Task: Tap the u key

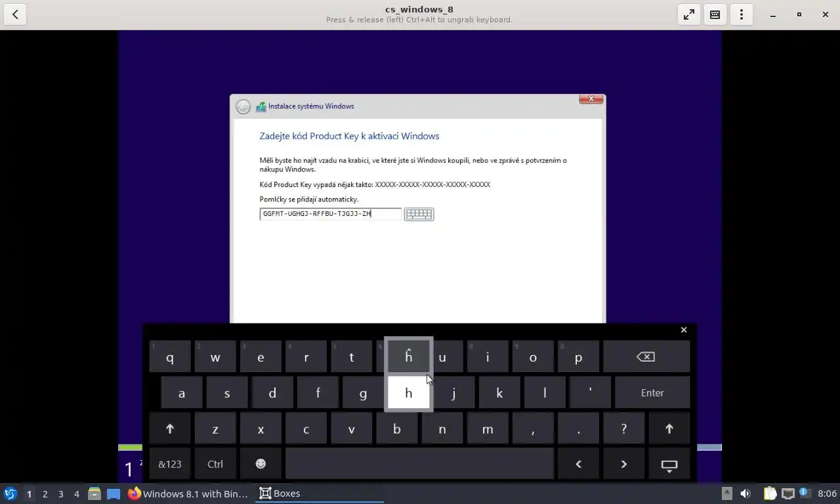Action: (448, 357)
